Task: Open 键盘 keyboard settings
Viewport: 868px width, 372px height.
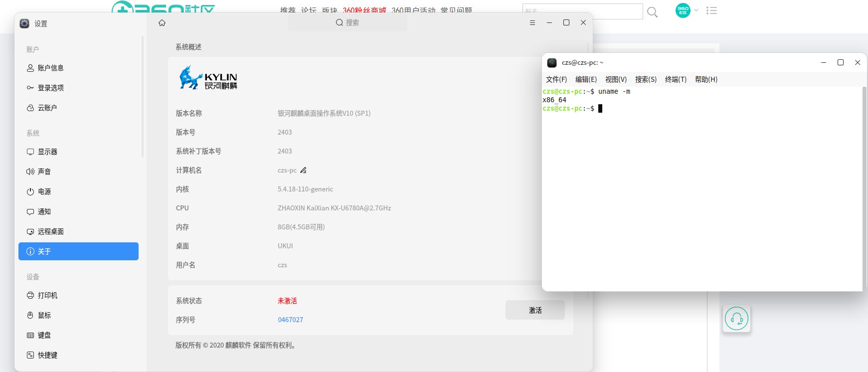Action: 78,335
